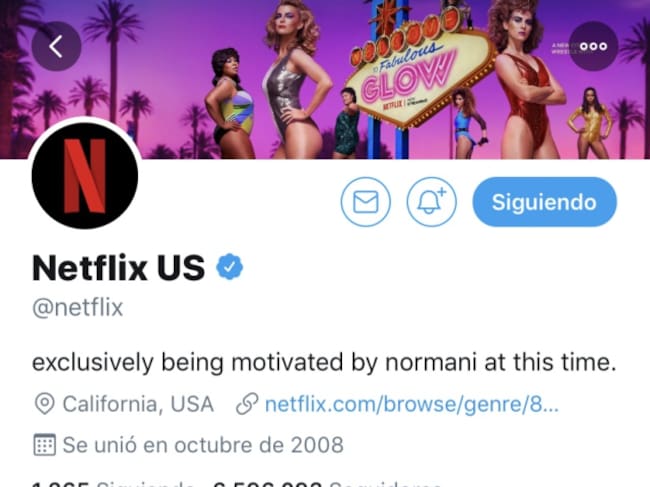The width and height of the screenshot is (650, 487).
Task: View the GLOW header banner image
Action: pyautogui.click(x=325, y=79)
